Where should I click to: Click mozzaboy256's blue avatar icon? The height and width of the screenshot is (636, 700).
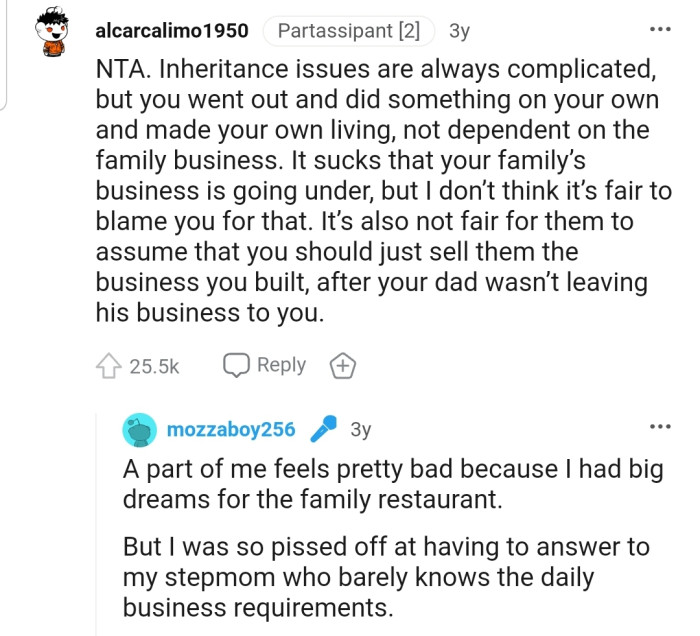[x=139, y=430]
